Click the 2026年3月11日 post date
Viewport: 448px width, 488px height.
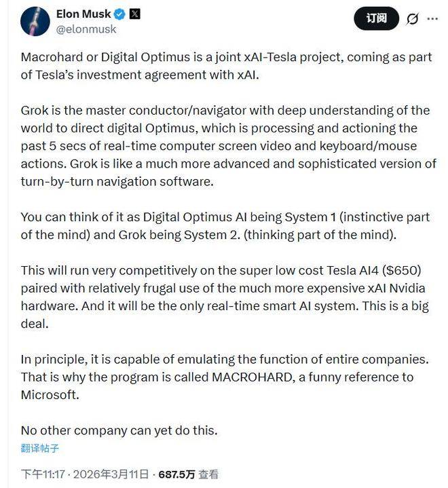coord(111,474)
